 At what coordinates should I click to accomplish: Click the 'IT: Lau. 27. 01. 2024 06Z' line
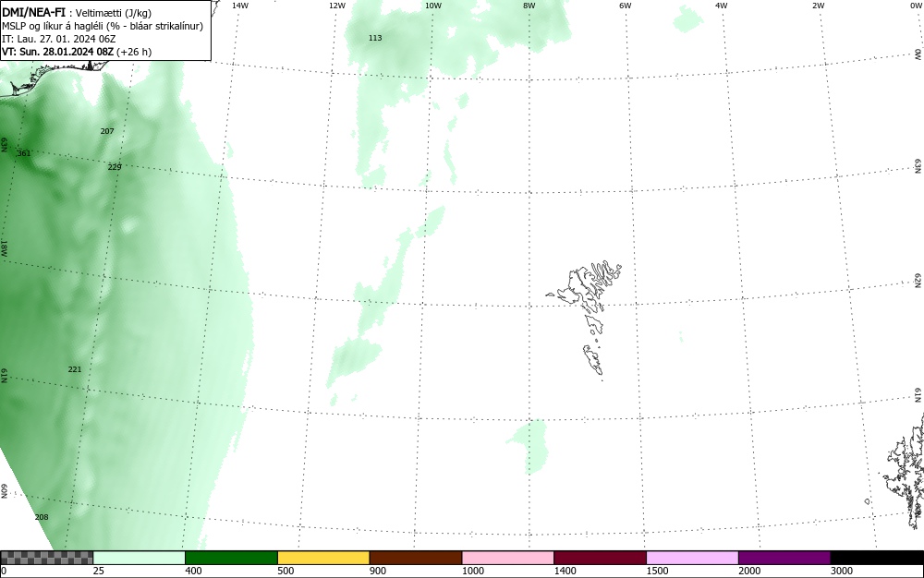(x=59, y=39)
